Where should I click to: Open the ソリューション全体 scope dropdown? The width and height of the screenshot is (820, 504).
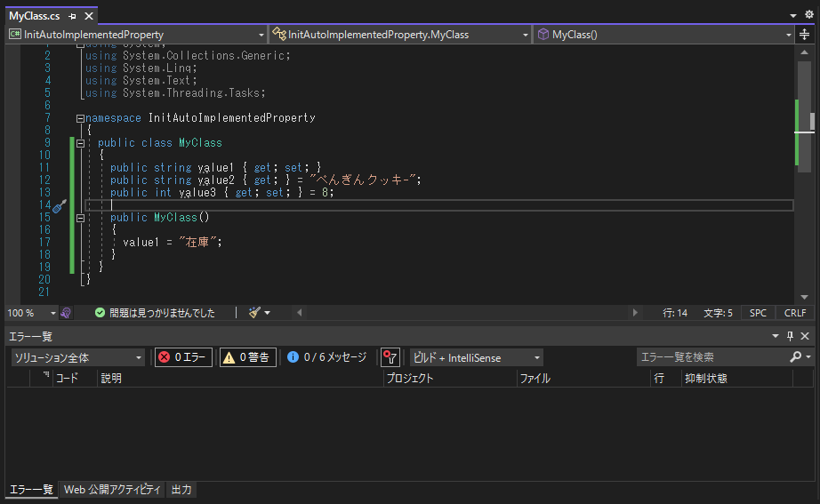pyautogui.click(x=77, y=357)
